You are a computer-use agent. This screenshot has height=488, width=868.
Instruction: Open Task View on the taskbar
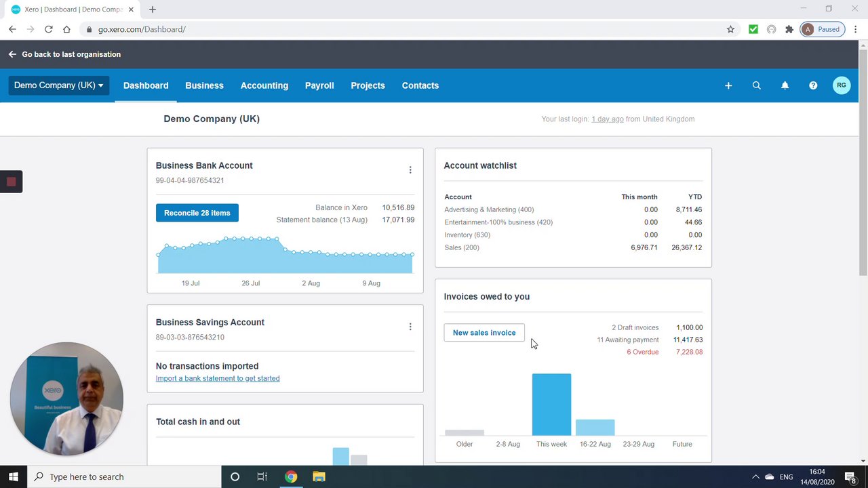point(262,476)
